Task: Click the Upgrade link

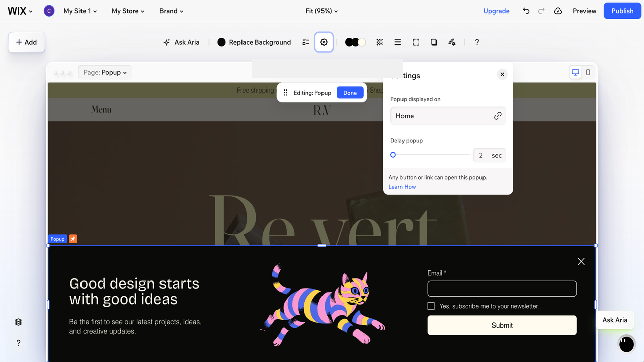Action: [496, 11]
